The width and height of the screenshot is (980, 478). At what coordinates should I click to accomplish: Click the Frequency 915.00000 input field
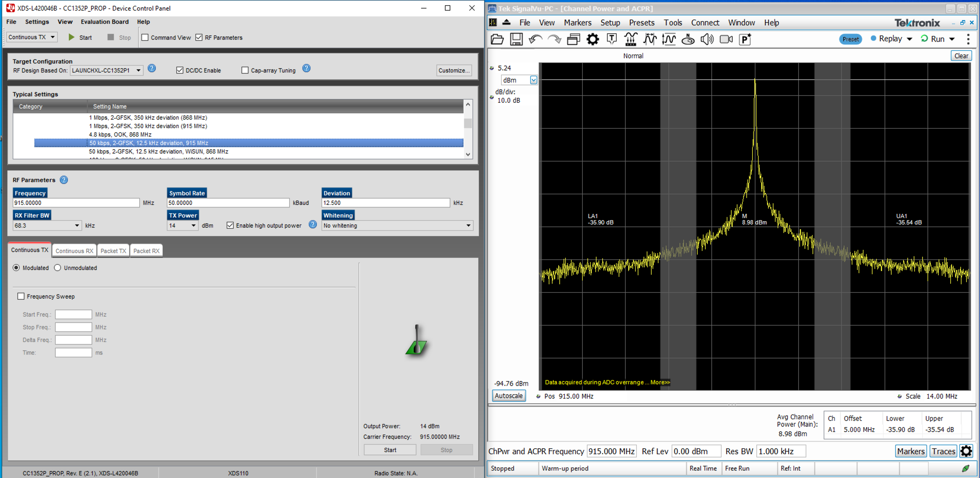[x=76, y=203]
